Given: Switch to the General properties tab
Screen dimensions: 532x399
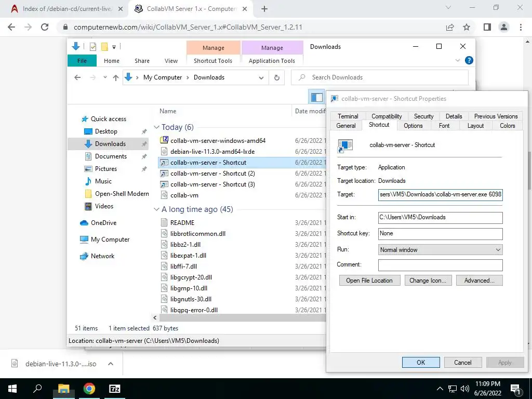Looking at the screenshot, I should click(x=345, y=126).
